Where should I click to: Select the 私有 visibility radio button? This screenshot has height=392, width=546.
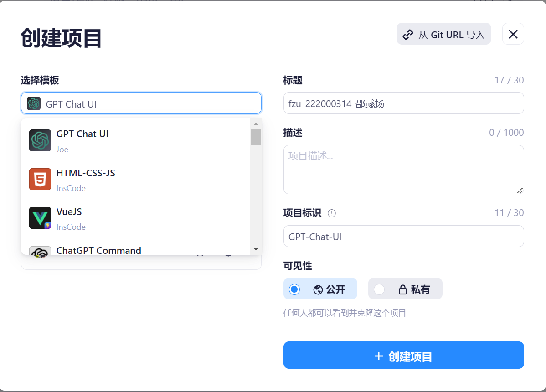379,289
